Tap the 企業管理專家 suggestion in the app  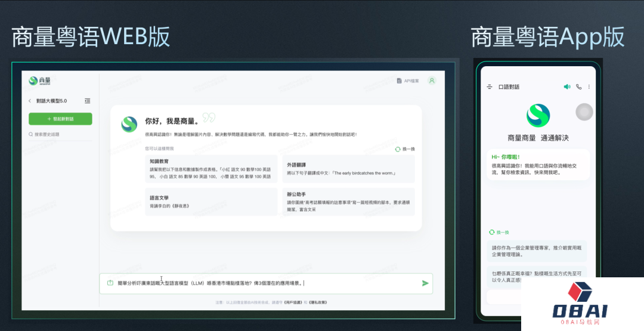(x=536, y=250)
